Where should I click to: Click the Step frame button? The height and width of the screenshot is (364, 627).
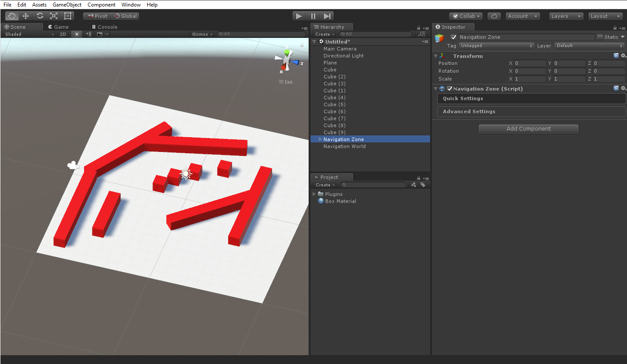coord(327,16)
